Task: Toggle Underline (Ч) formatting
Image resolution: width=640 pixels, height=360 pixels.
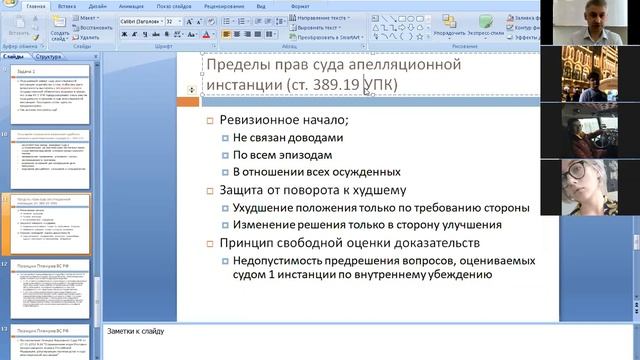Action: click(x=145, y=35)
